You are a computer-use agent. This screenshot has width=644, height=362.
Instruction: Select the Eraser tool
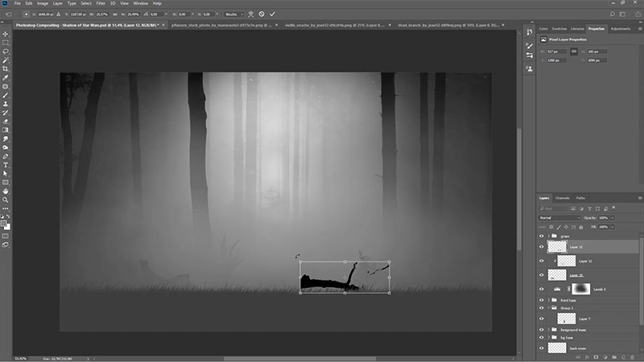tap(6, 121)
